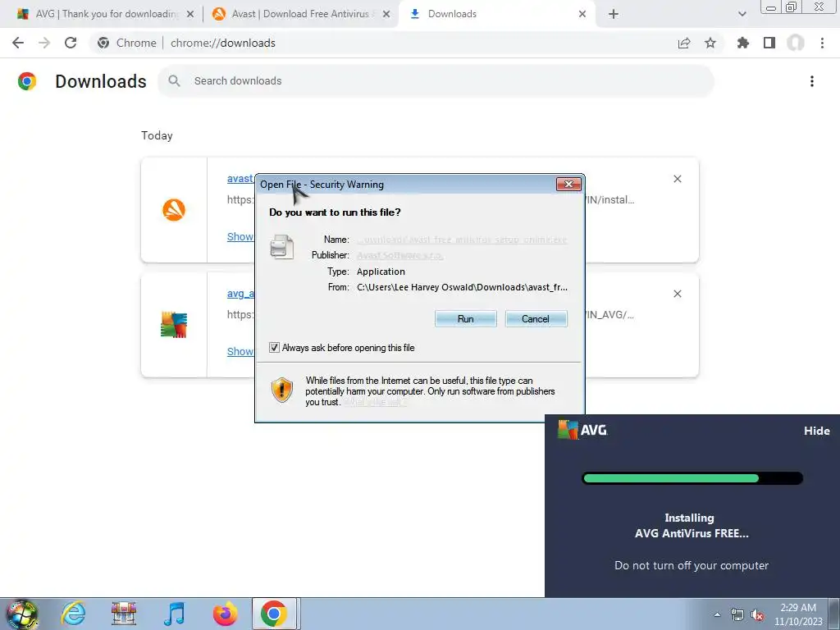
Task: Click the AVG colorful file icon
Action: tap(174, 325)
